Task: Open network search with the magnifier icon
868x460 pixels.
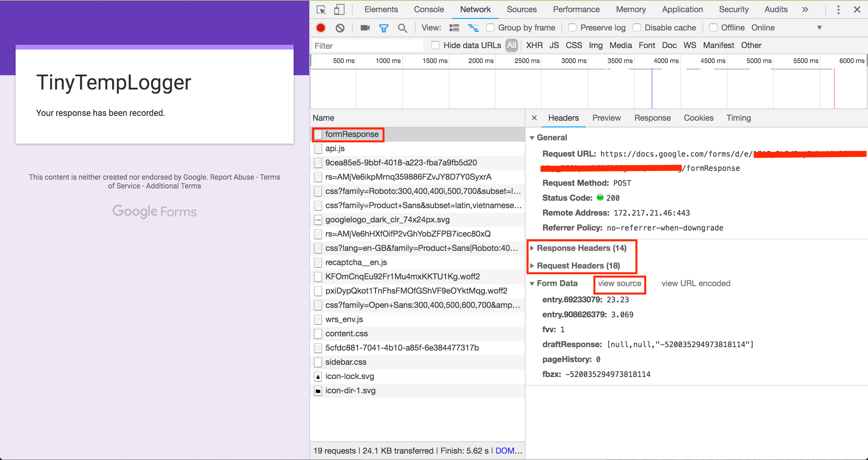Action: pos(402,28)
